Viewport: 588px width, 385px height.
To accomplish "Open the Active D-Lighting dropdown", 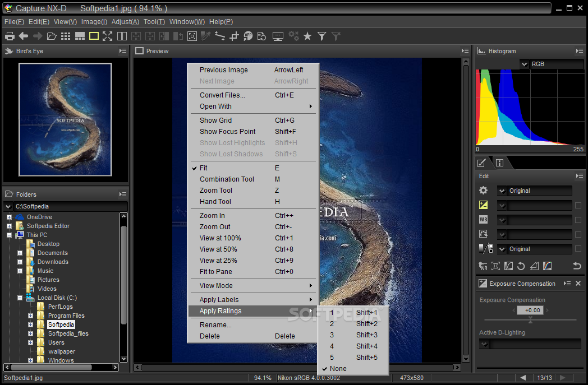I will click(484, 344).
